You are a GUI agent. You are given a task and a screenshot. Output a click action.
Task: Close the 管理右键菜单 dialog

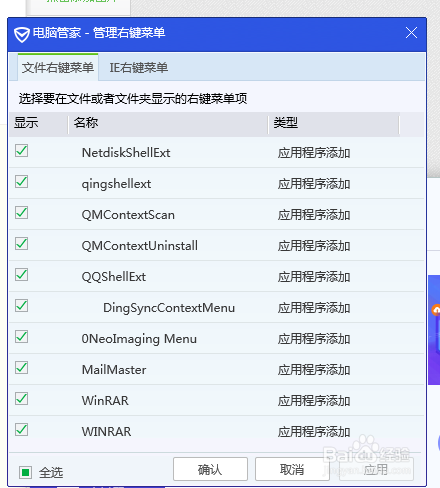click(x=411, y=33)
